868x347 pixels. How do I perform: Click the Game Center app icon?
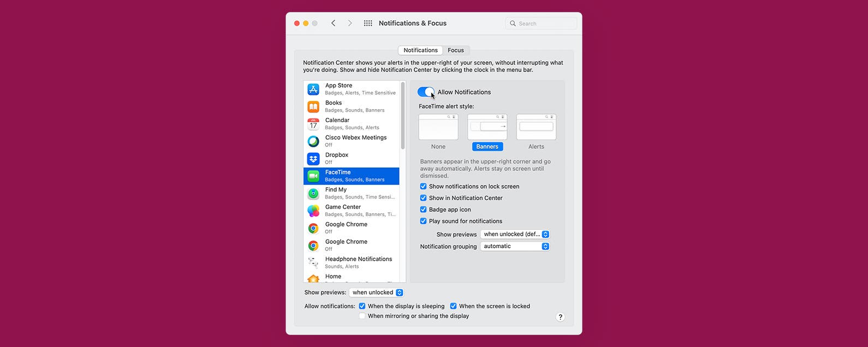(313, 211)
